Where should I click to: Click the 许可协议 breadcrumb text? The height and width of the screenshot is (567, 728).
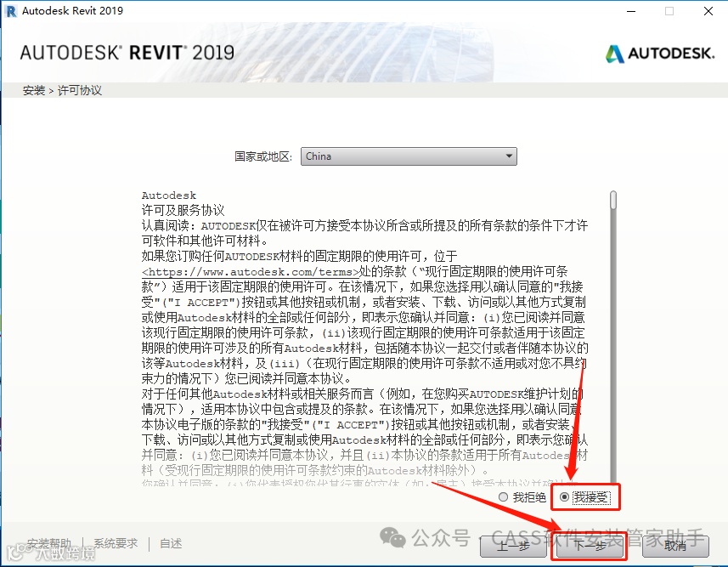[79, 90]
